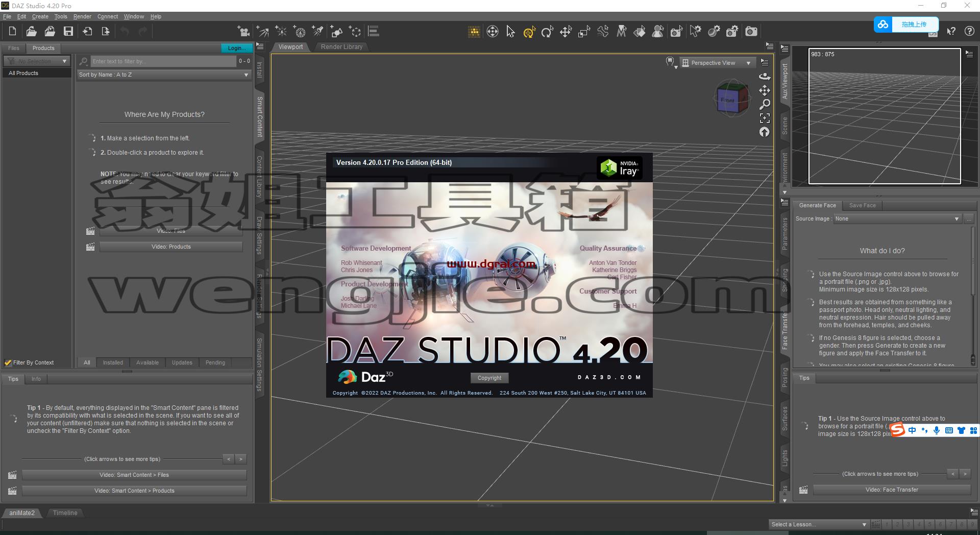This screenshot has height=535, width=980.
Task: Click the viewport pan control icon
Action: [x=764, y=90]
